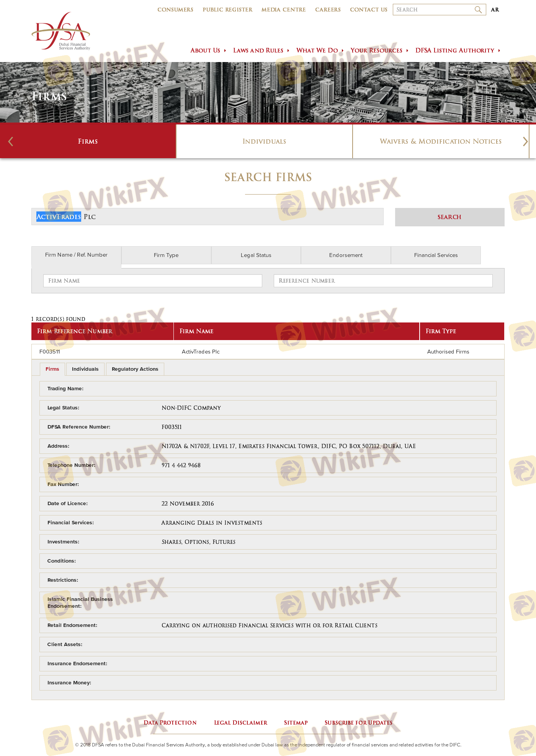
Task: Go to Media Centre
Action: tap(284, 10)
